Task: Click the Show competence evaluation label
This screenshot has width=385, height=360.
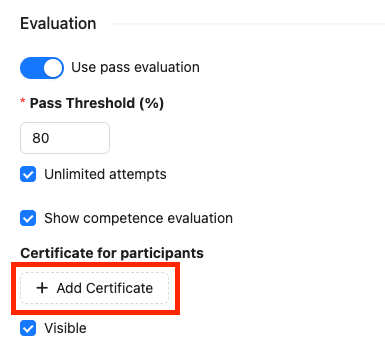Action: click(138, 218)
